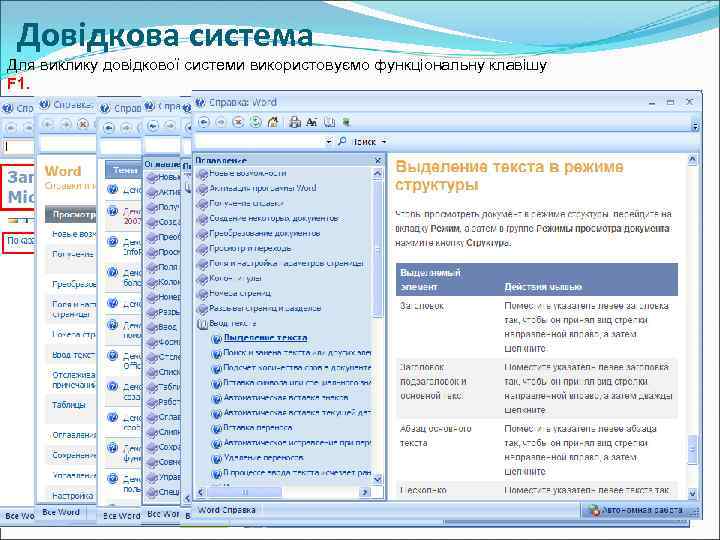Click the Forward arrow in Справка: Word toolbar
Viewport: 720px width, 540px height.
tap(221, 122)
